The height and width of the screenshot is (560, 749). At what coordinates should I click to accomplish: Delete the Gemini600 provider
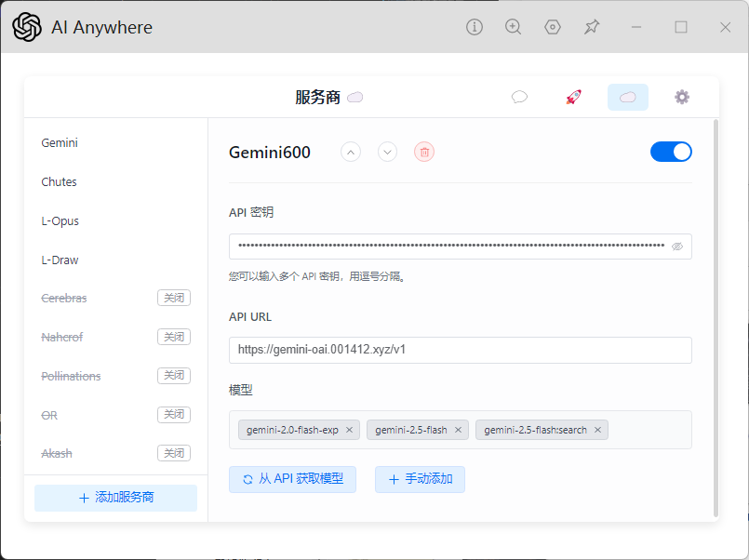click(x=424, y=153)
